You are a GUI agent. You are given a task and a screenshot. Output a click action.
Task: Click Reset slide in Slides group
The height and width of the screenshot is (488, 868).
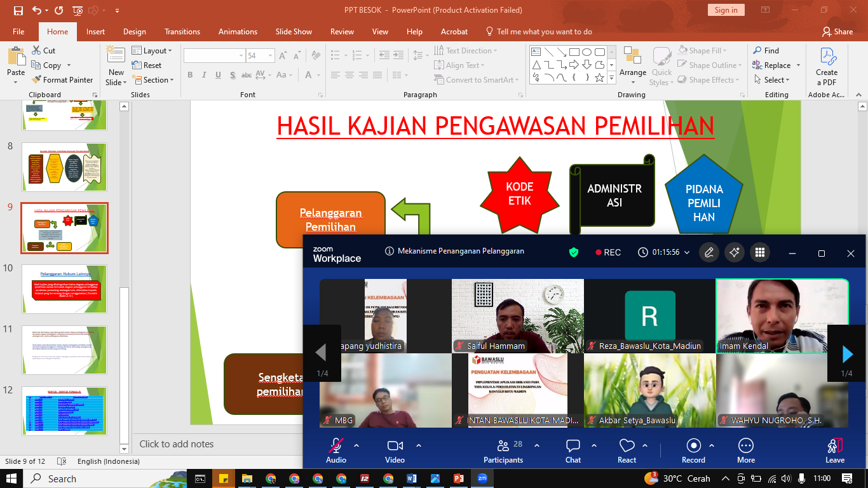(x=147, y=65)
